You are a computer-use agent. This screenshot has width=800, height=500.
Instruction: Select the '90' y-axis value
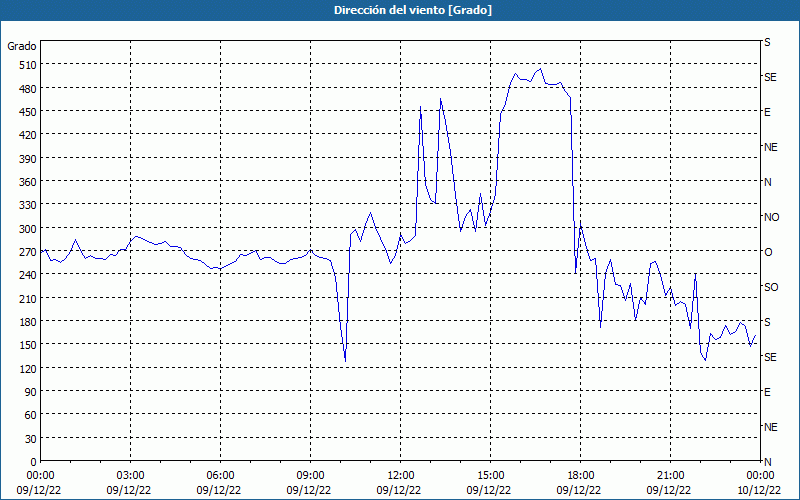pos(31,392)
